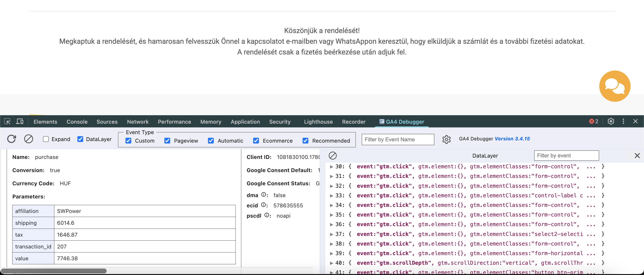Focus the Filter by Event Name field

(x=398, y=140)
